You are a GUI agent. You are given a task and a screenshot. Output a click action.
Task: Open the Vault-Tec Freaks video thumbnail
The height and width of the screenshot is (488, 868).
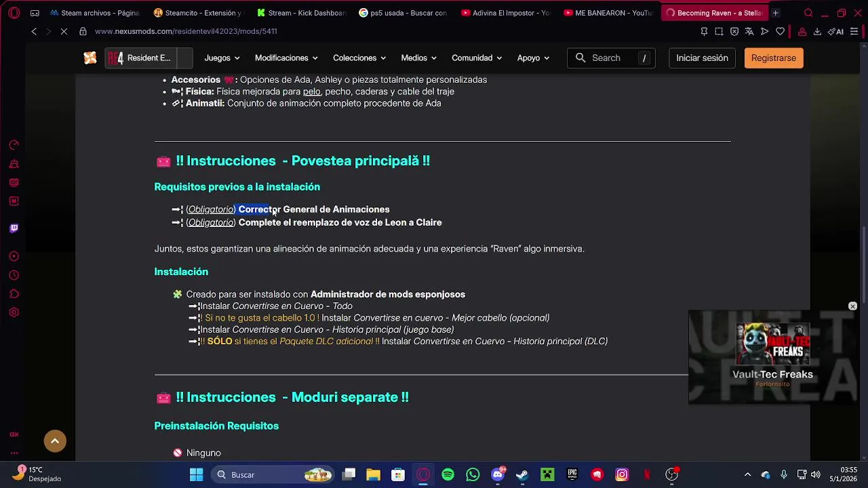773,345
